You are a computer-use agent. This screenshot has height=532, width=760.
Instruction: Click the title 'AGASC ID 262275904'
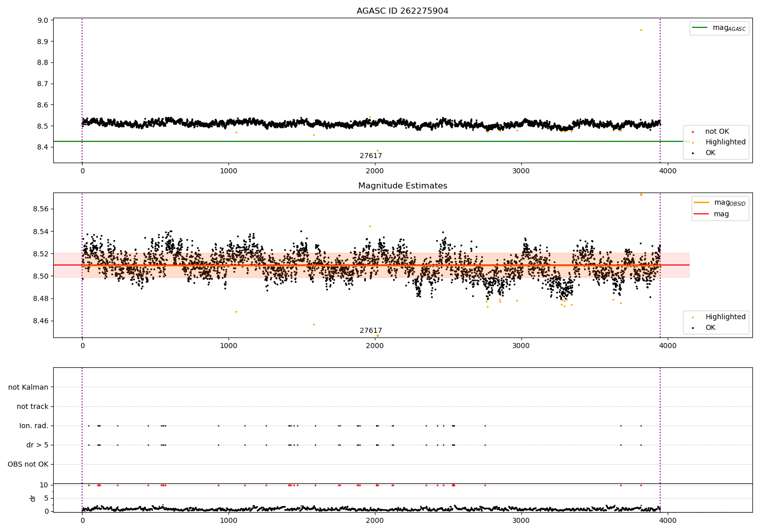pos(402,11)
